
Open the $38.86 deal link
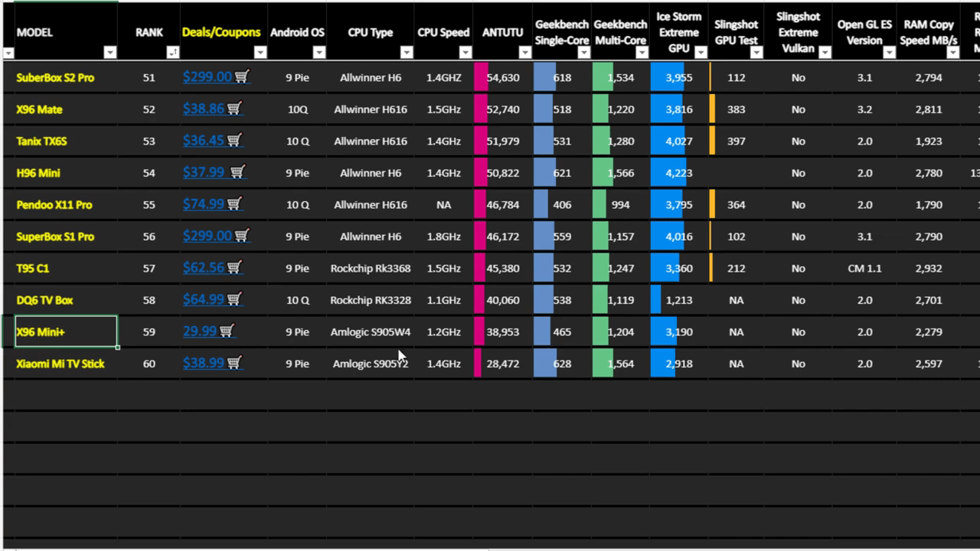pos(204,109)
